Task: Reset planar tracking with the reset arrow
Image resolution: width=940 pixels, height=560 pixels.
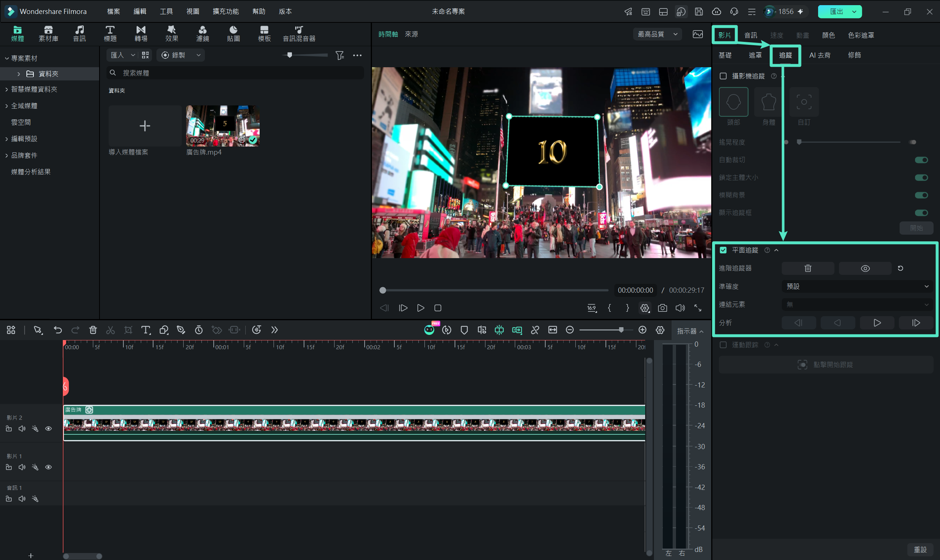Action: click(x=900, y=268)
